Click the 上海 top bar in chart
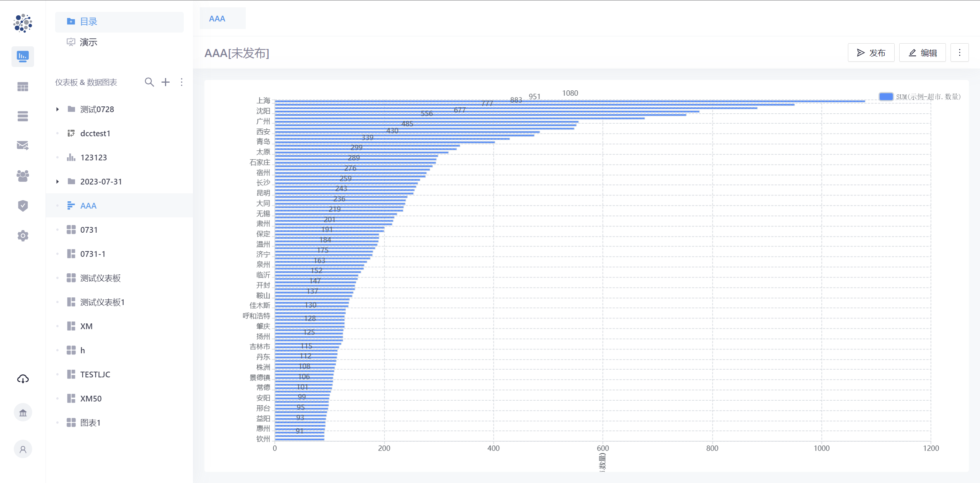Image resolution: width=980 pixels, height=483 pixels. pyautogui.click(x=570, y=101)
